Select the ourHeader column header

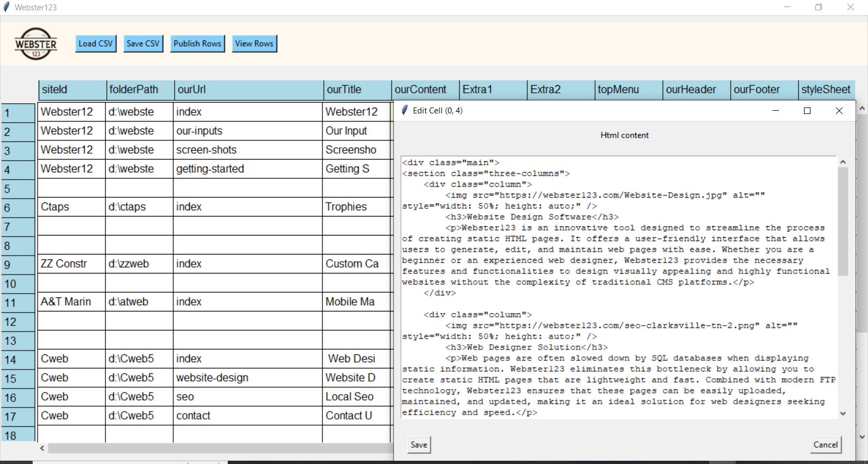[x=697, y=90]
